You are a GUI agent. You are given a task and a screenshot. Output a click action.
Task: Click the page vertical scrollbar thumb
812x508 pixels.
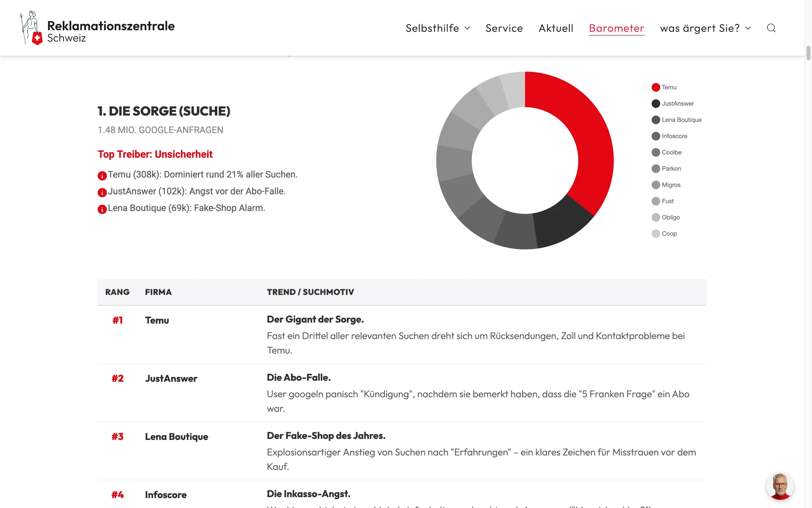808,52
